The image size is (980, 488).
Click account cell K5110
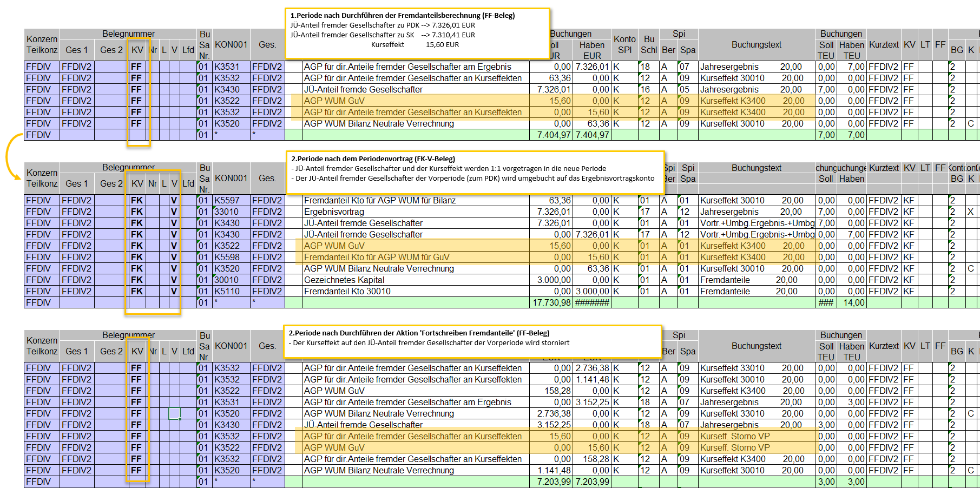(x=231, y=291)
